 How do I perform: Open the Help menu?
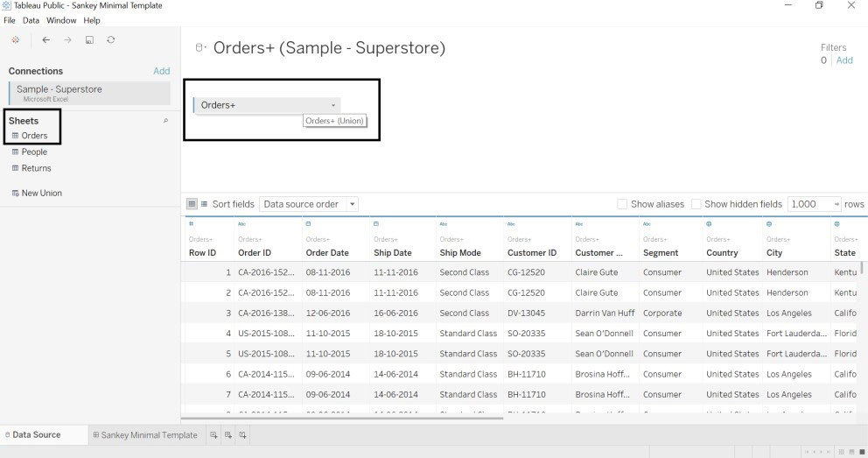(x=92, y=20)
